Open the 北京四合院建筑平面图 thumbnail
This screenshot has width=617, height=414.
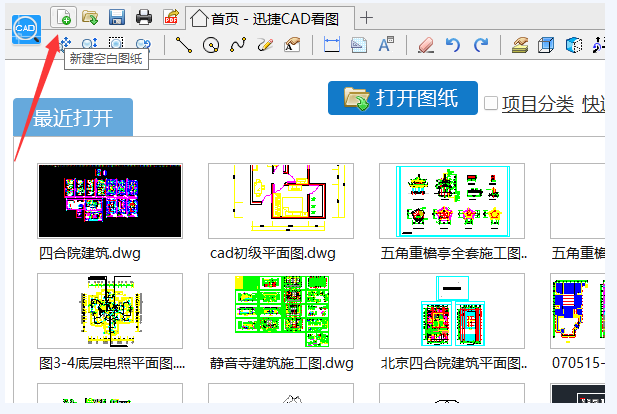(452, 311)
